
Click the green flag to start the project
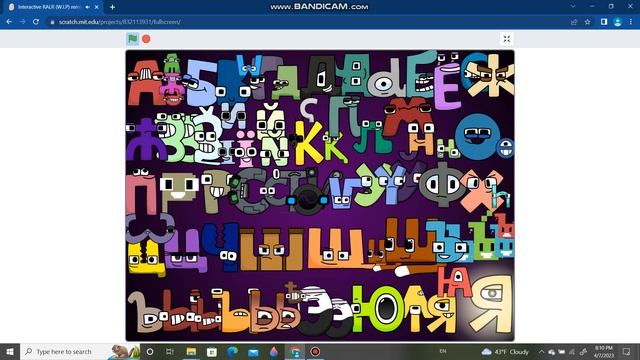(133, 39)
